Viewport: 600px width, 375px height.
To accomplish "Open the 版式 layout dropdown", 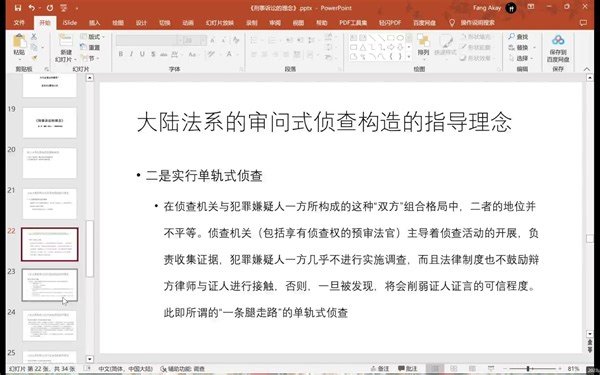I will pyautogui.click(x=92, y=37).
